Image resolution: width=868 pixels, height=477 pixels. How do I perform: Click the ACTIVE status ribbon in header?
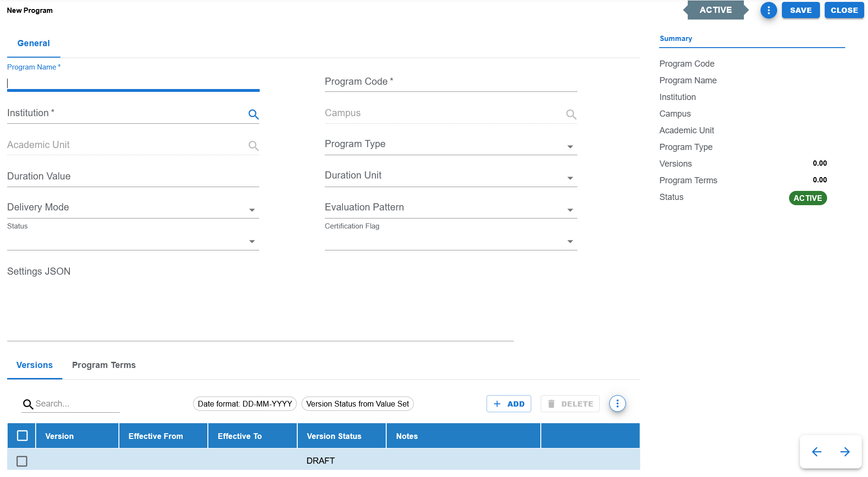(x=715, y=10)
